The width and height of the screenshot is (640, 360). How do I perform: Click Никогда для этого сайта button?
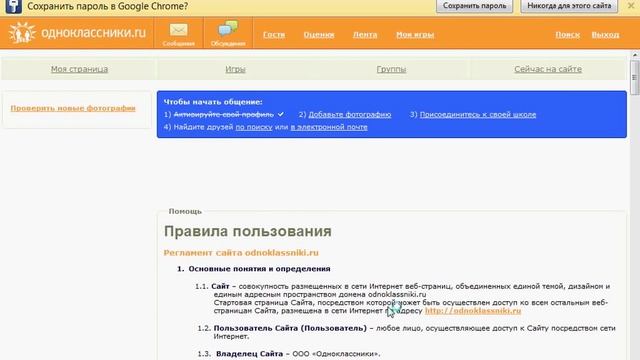[569, 6]
